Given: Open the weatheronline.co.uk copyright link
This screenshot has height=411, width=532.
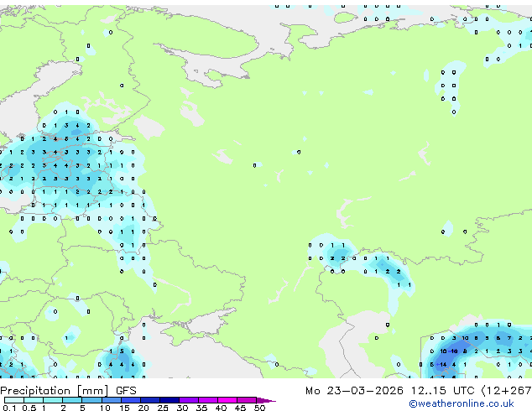Looking at the screenshot, I should [x=461, y=403].
